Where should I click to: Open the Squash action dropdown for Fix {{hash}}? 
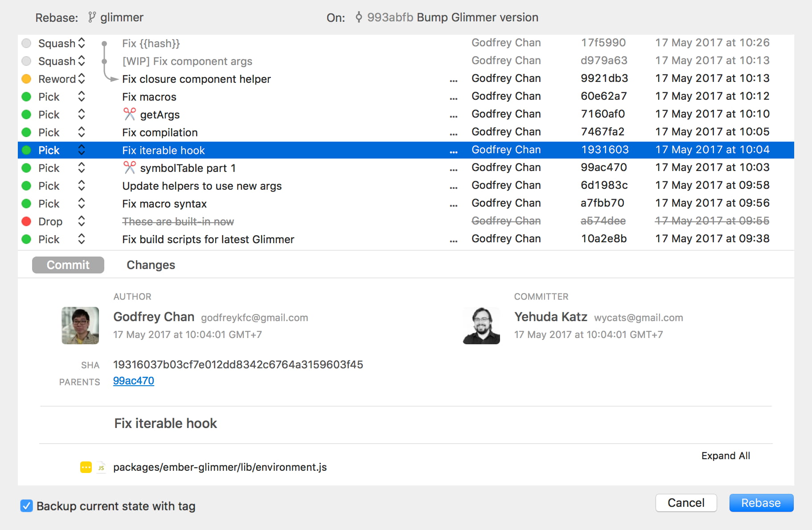pos(82,43)
